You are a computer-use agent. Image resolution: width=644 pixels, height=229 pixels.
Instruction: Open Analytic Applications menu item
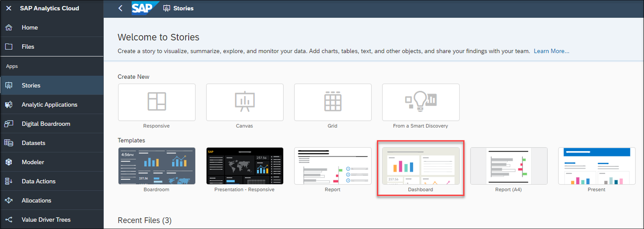click(x=52, y=105)
